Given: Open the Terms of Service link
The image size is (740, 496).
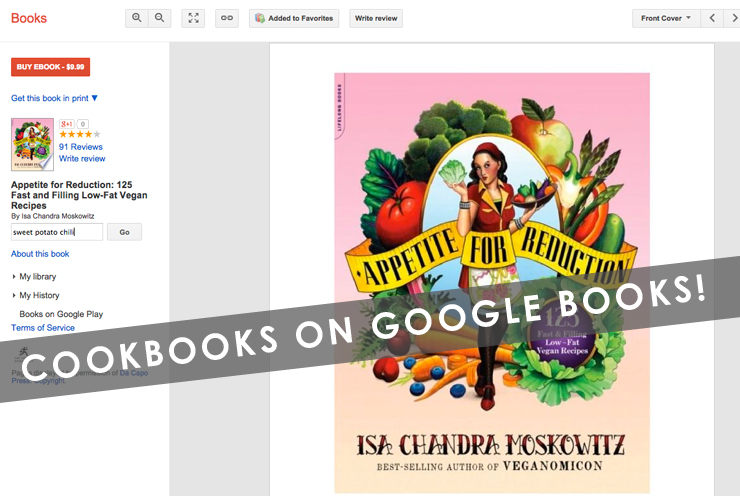Looking at the screenshot, I should (43, 328).
